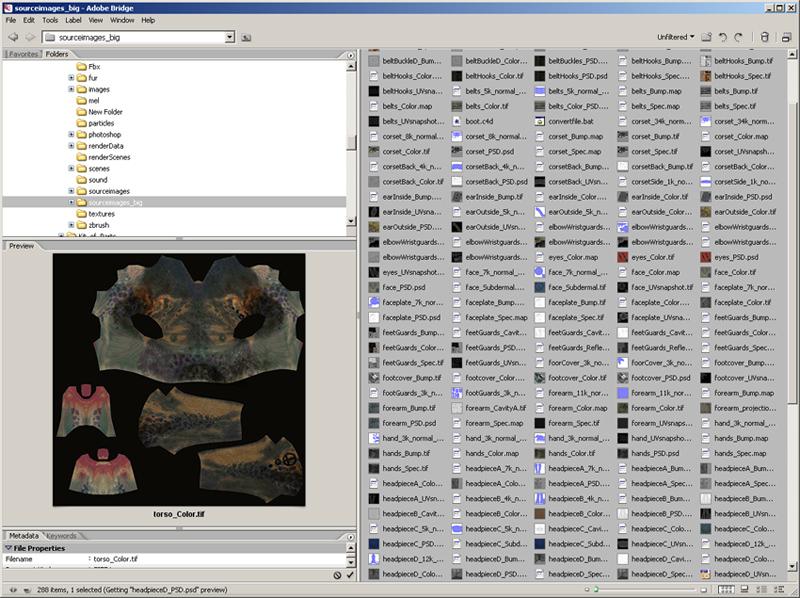Select file corset_PSD.psd

[489, 152]
